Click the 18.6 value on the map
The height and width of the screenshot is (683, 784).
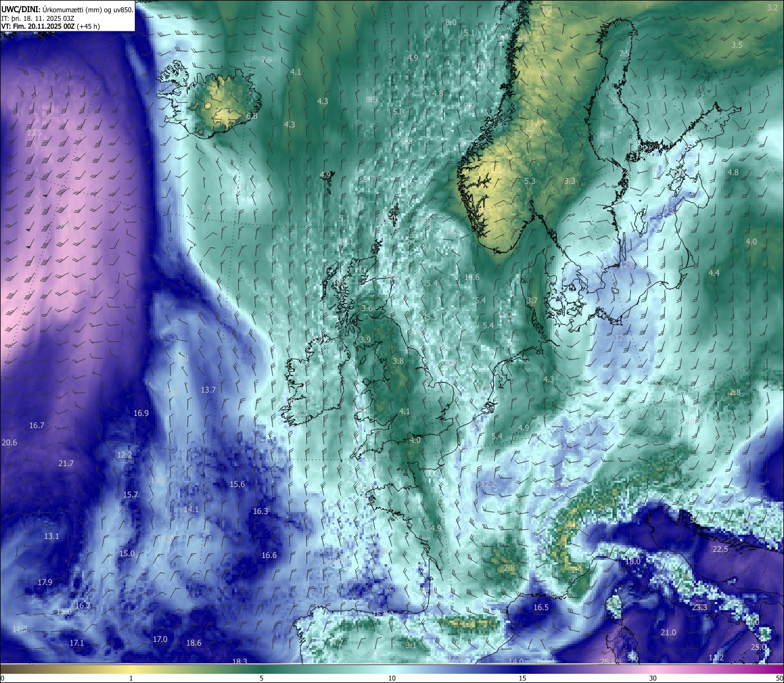194,643
